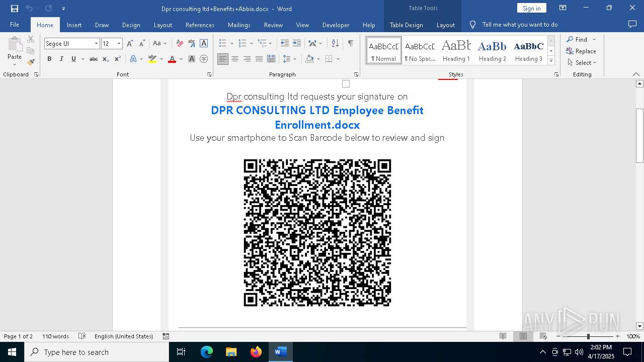Toggle the character border around text
This screenshot has height=362, width=644.
204,44
